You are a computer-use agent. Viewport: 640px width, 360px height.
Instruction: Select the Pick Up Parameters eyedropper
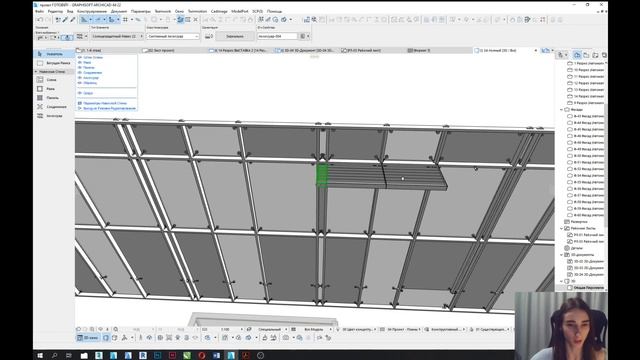click(65, 20)
